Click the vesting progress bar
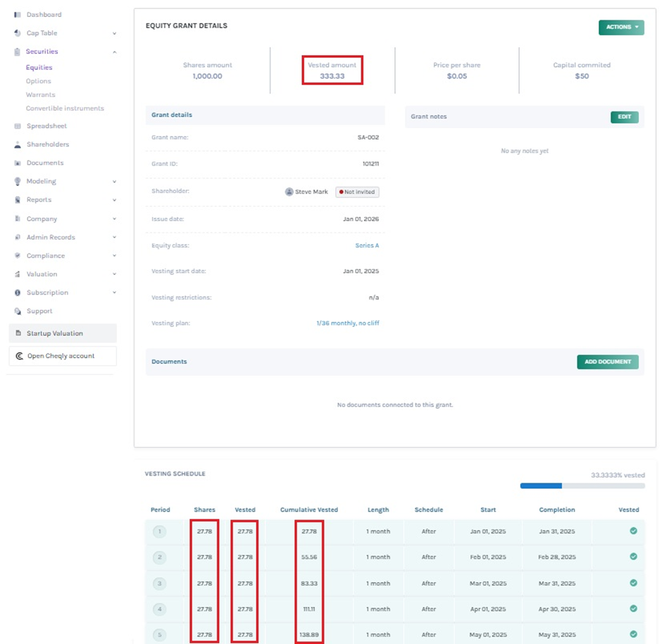 tap(582, 485)
